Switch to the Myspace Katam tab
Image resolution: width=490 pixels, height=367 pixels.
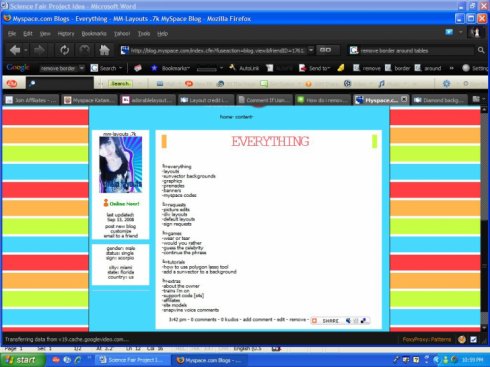(90, 100)
